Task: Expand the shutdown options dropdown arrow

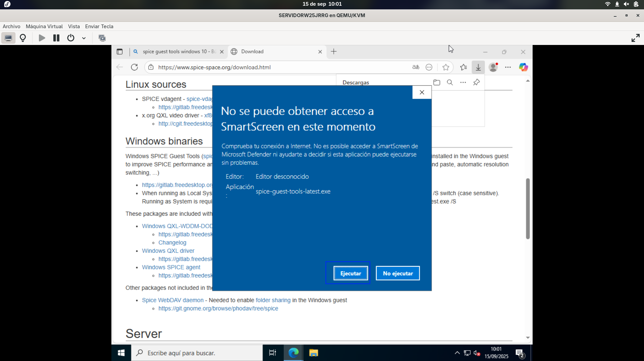Action: pos(84,38)
